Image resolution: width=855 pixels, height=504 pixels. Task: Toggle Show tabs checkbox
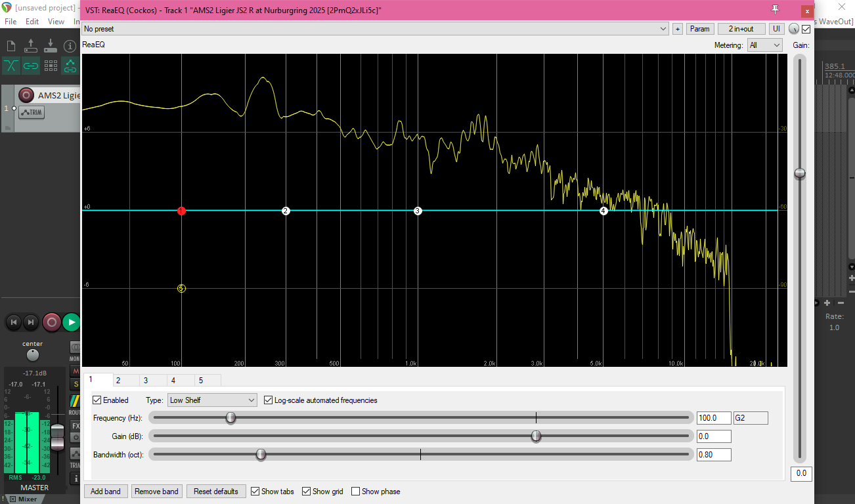(255, 492)
